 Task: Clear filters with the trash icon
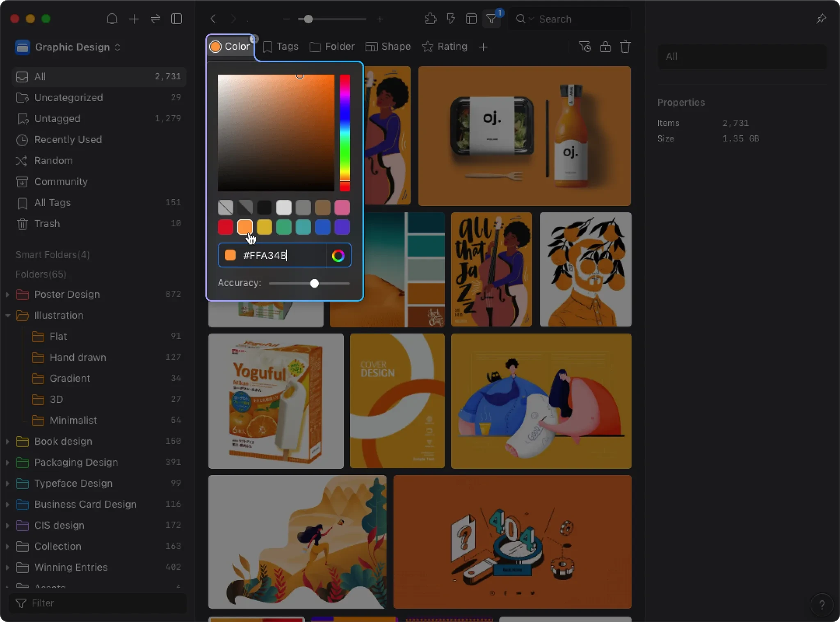click(625, 47)
